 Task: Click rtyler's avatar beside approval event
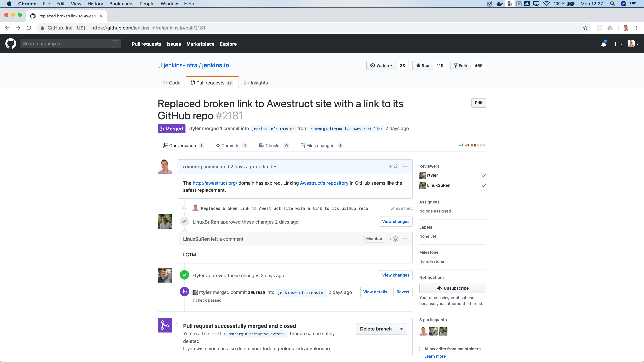click(x=165, y=275)
